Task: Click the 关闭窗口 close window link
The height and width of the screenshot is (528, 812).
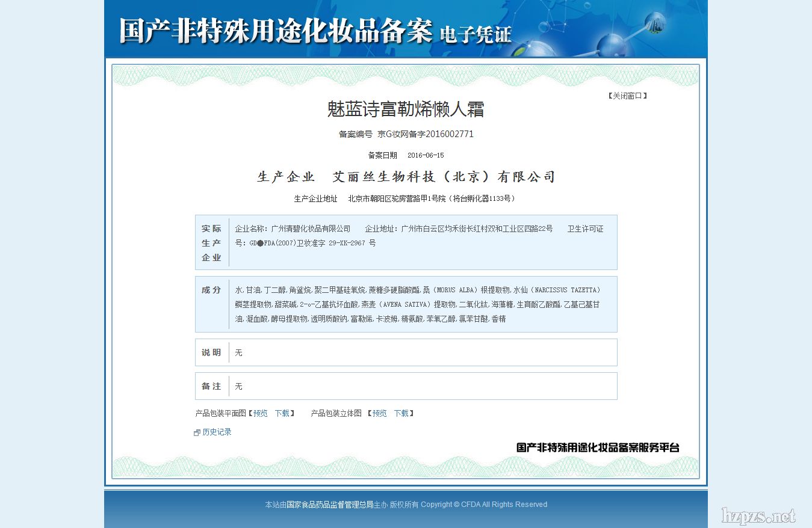Action: 627,96
